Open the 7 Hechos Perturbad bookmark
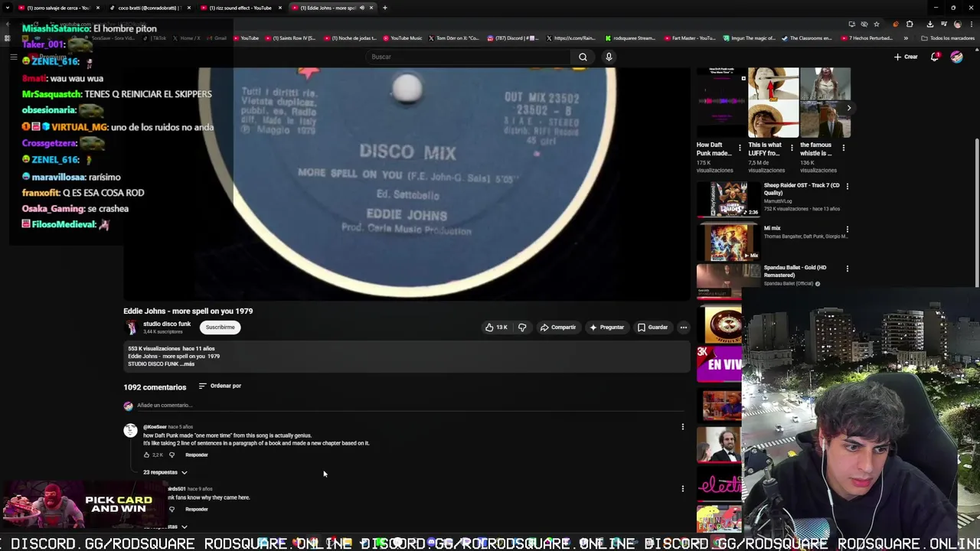 (x=868, y=38)
